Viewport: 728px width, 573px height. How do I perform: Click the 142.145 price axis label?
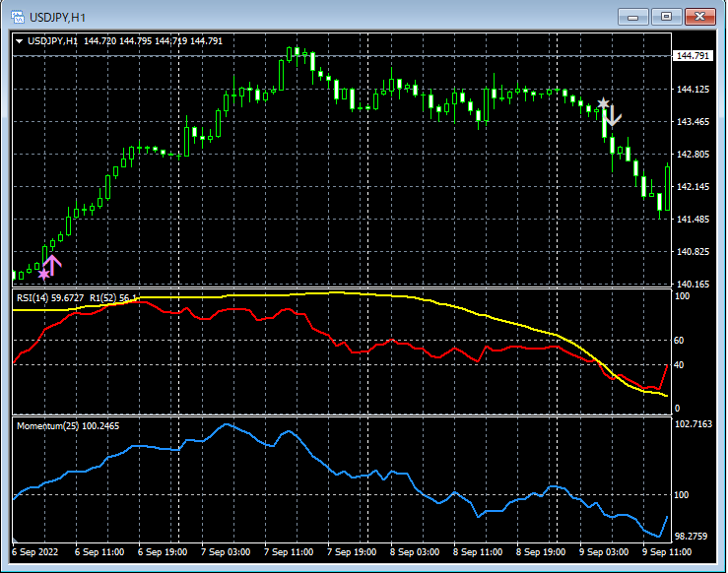point(693,186)
